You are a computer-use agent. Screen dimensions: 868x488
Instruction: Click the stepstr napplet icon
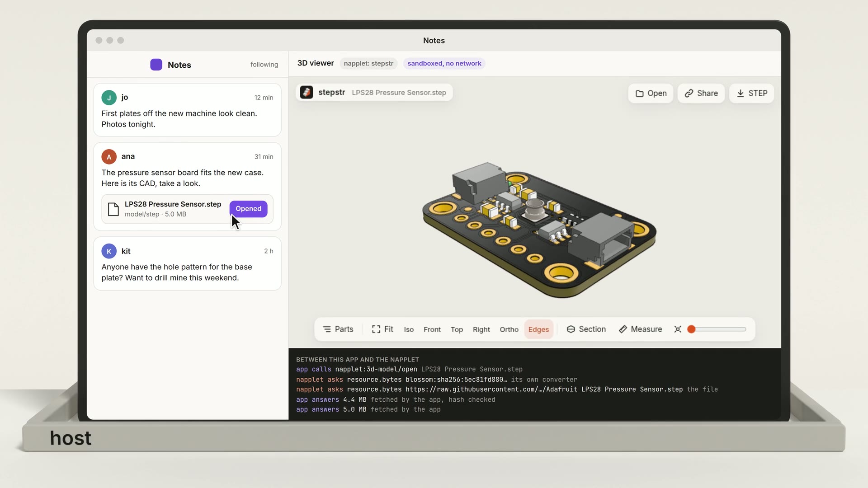307,92
